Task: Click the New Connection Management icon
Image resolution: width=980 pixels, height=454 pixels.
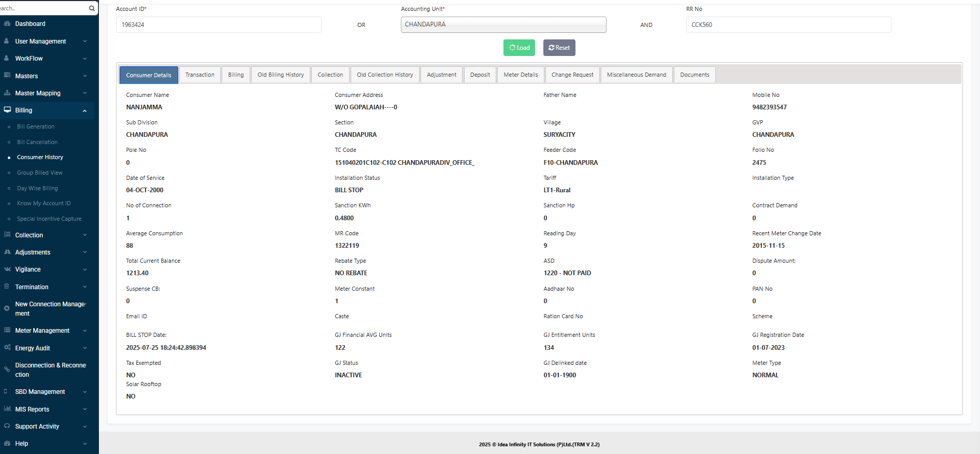Action: click(x=7, y=308)
